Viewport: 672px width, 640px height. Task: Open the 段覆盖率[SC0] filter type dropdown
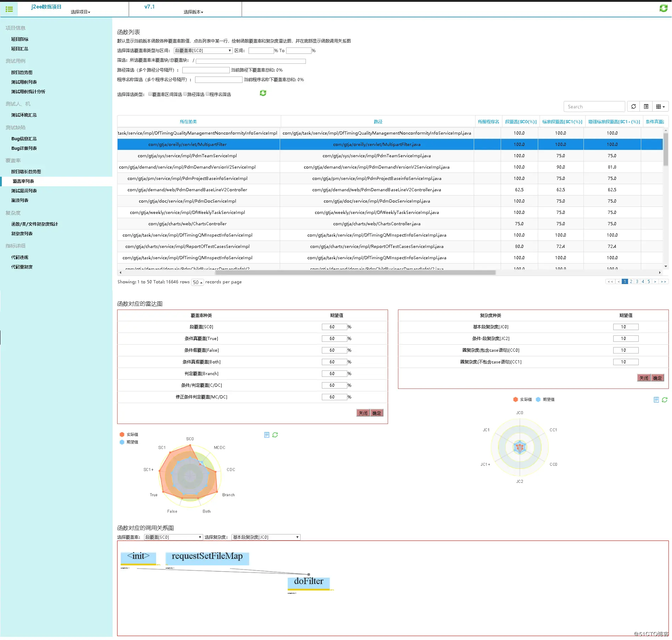[203, 51]
